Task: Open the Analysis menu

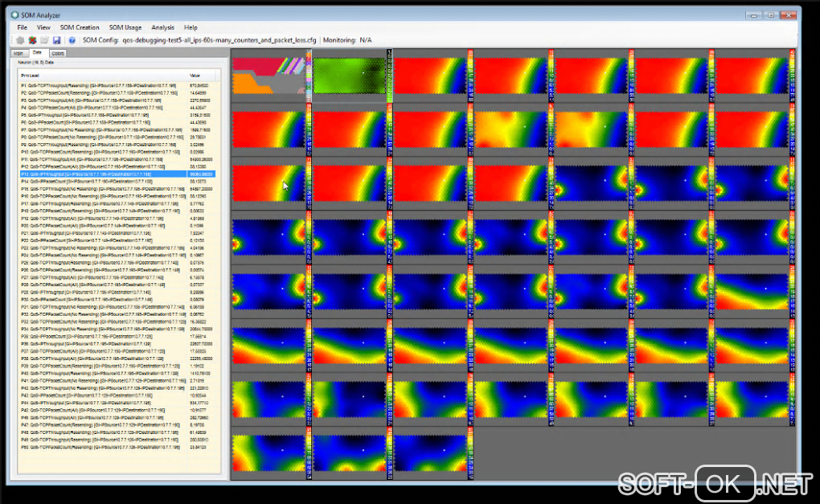Action: coord(162,27)
